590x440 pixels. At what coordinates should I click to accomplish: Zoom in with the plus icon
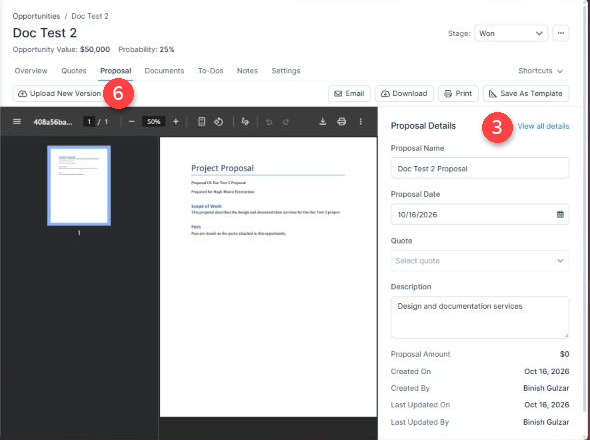(x=176, y=122)
